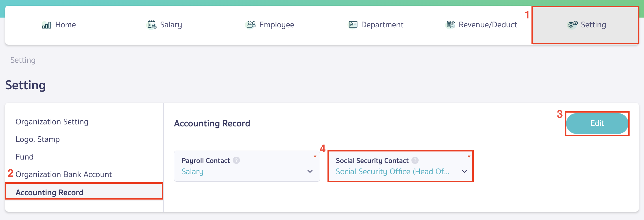Click the Setting breadcrumb link
644x220 pixels.
click(23, 60)
